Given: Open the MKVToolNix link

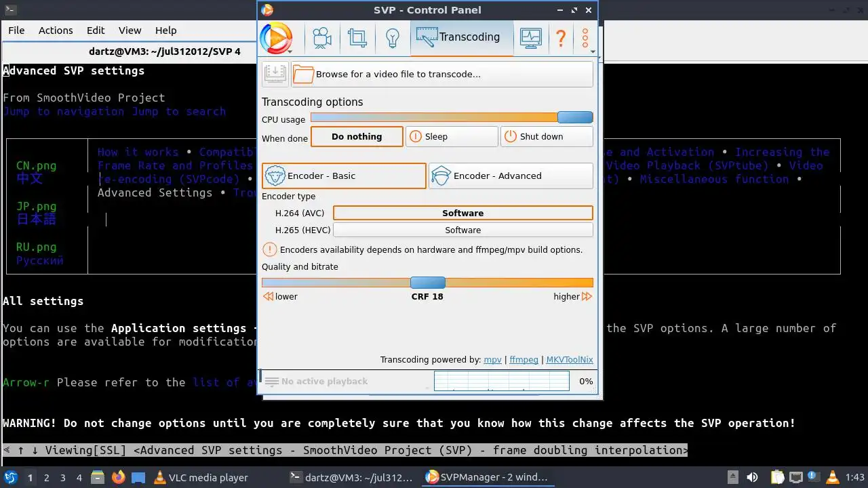Looking at the screenshot, I should point(570,360).
